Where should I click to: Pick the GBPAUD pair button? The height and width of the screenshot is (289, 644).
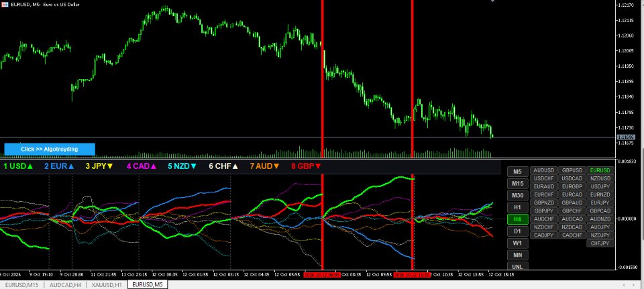[572, 203]
